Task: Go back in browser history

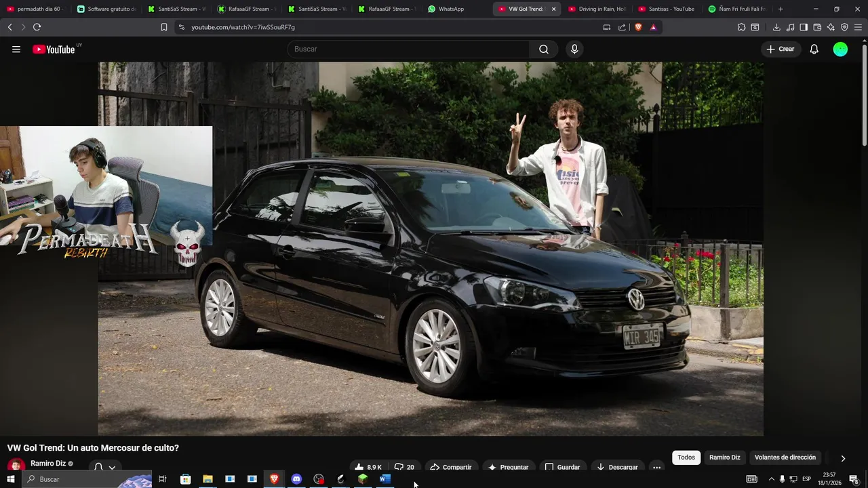Action: (9, 27)
